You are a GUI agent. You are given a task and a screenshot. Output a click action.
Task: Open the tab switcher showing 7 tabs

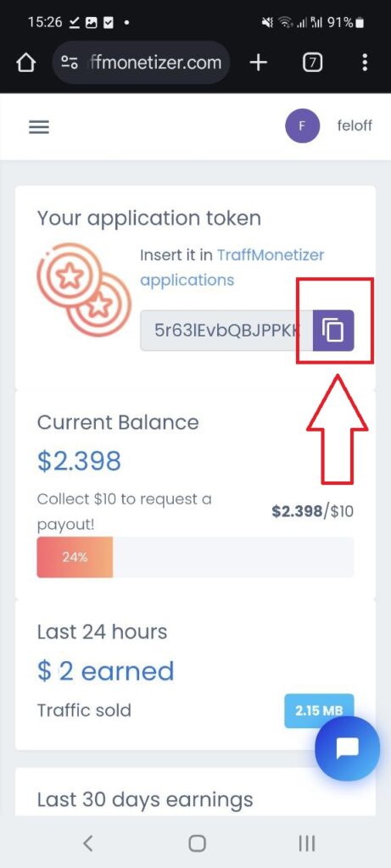(312, 63)
